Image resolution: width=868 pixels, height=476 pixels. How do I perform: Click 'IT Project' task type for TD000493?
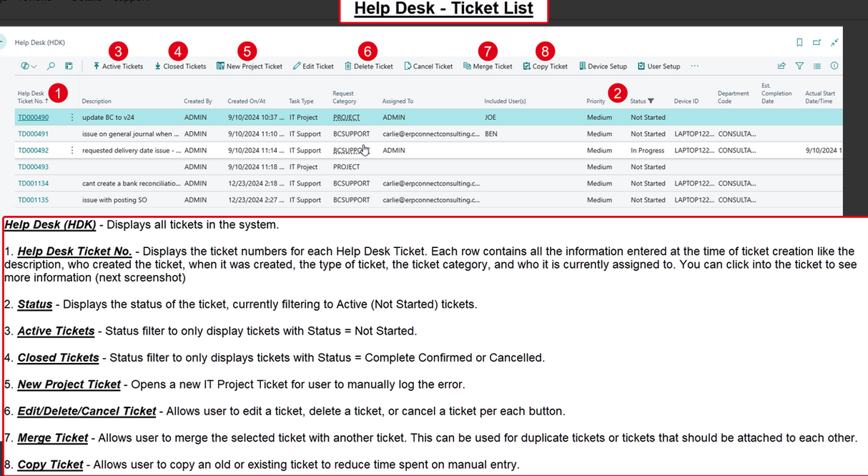click(304, 167)
